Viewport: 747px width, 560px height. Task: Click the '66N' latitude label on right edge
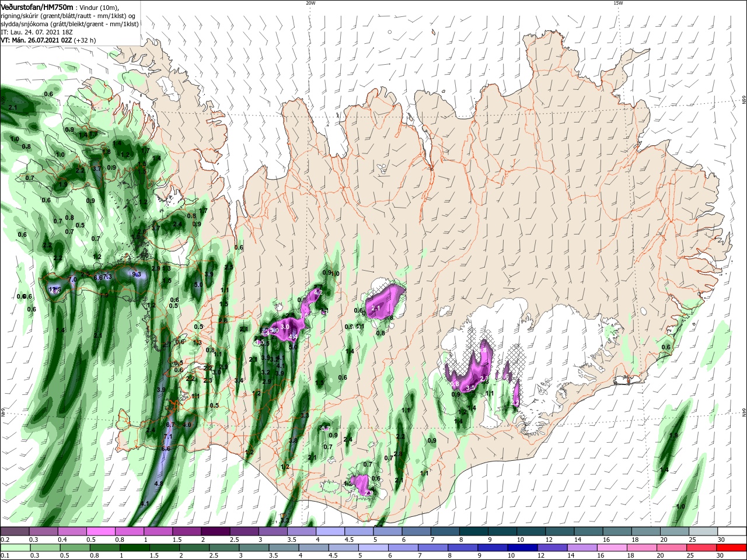point(744,100)
